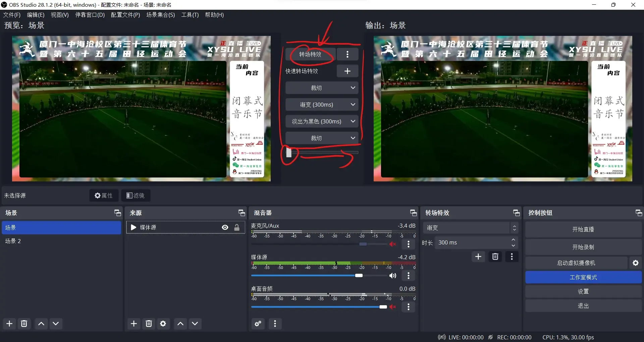Add a transition in the 转场特效 dock
The width and height of the screenshot is (644, 342).
tap(478, 256)
